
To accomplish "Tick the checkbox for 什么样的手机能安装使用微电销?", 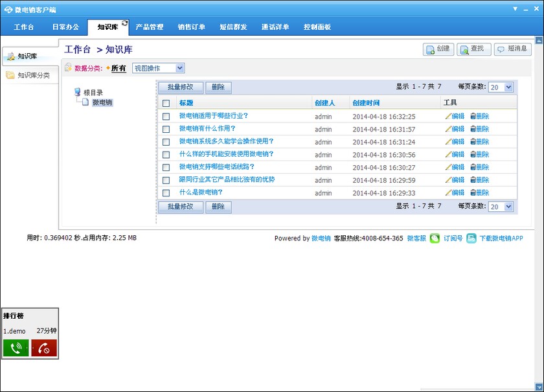I will coord(166,155).
